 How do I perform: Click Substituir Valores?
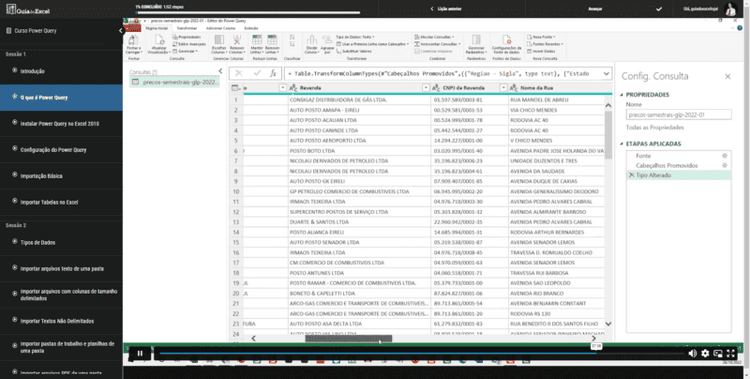(x=354, y=51)
